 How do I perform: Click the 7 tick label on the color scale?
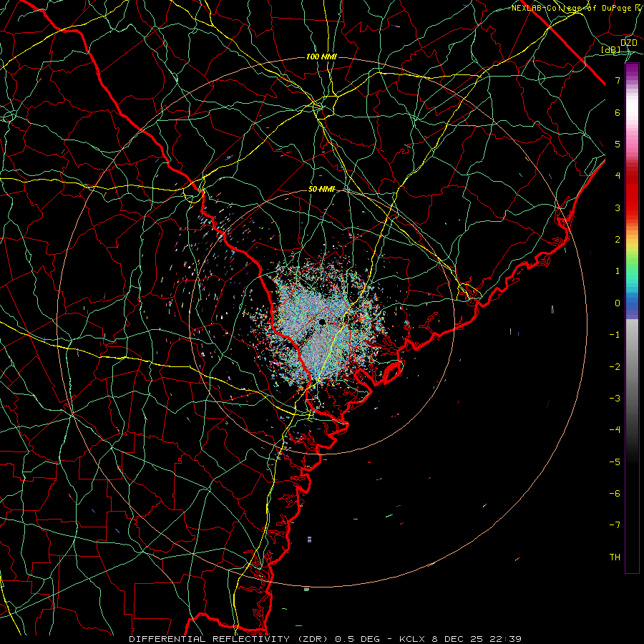pos(618,80)
